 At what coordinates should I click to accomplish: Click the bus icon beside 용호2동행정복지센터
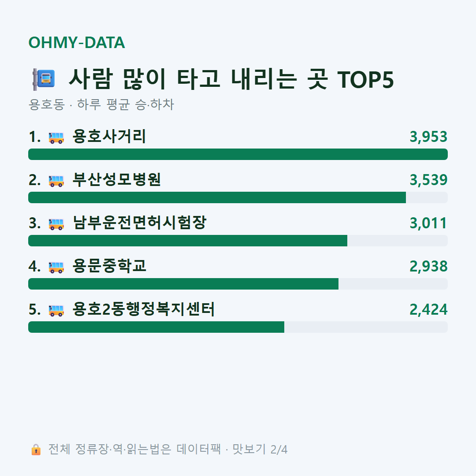click(56, 310)
